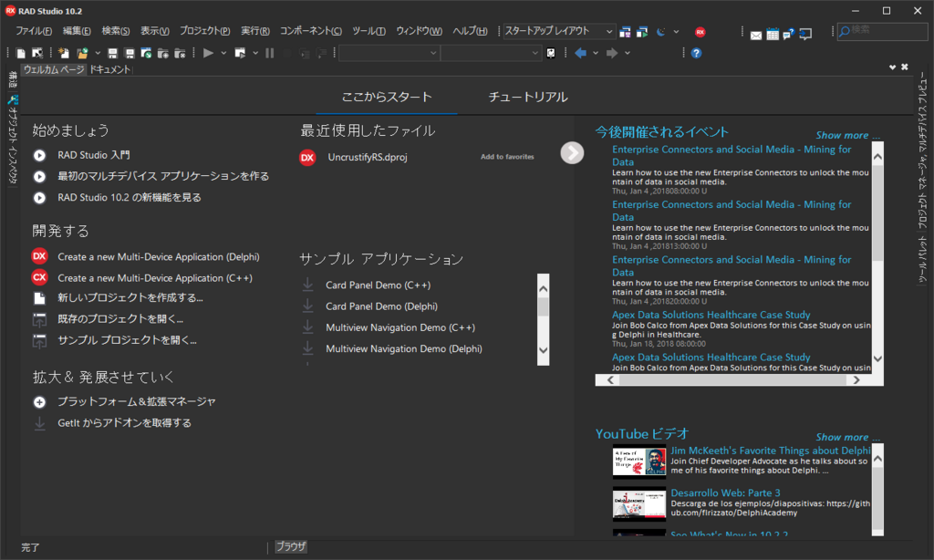Click the sample applications list scrollbar down arrow
This screenshot has width=934, height=560.
(x=543, y=350)
